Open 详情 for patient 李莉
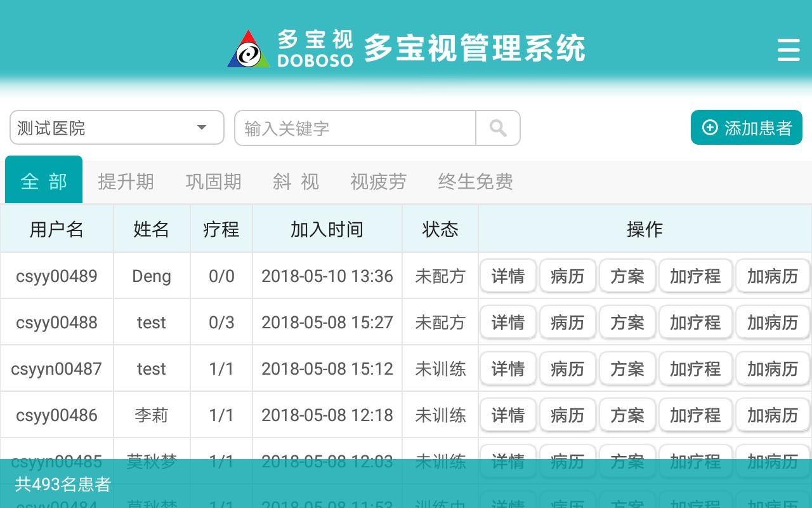 coord(507,415)
